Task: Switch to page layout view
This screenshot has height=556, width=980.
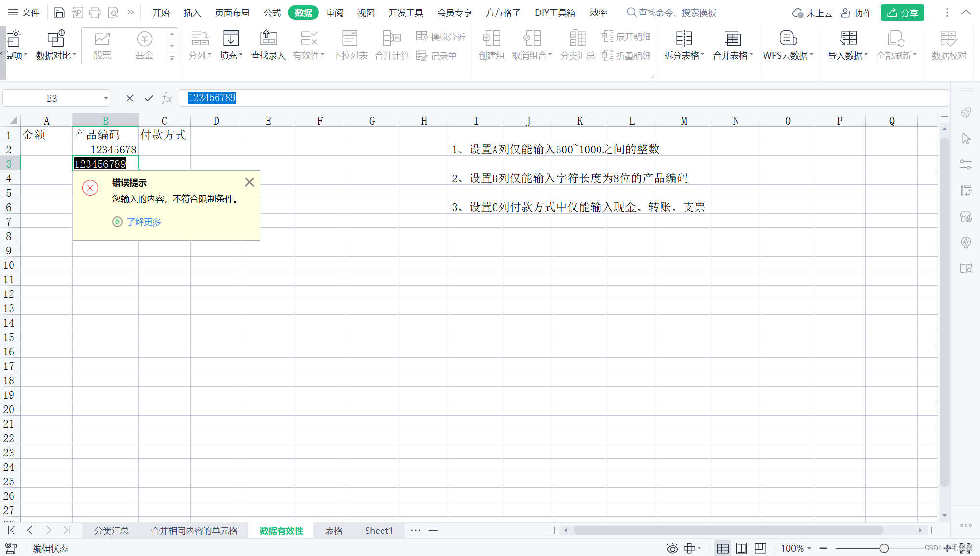Action: point(741,548)
